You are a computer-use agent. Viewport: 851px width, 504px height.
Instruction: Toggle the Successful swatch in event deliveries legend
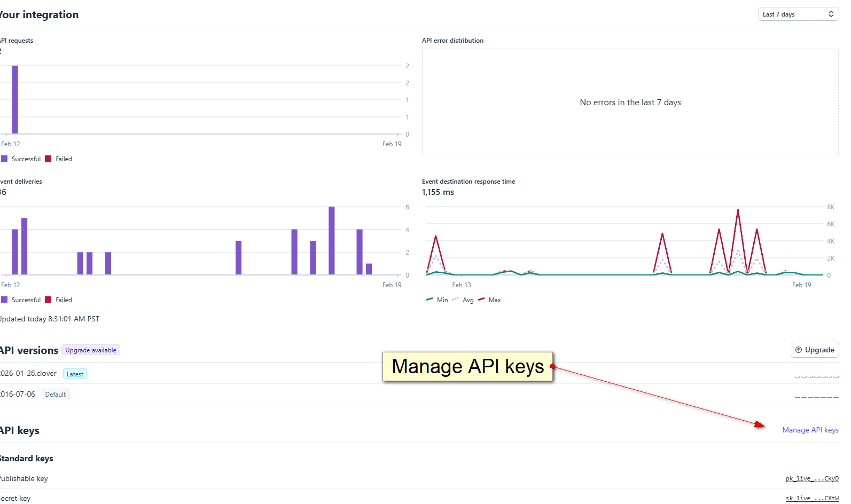pyautogui.click(x=5, y=300)
